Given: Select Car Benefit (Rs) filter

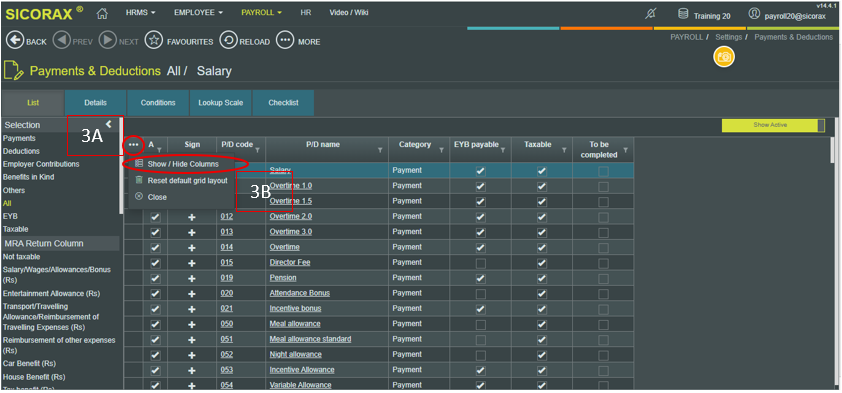Looking at the screenshot, I should point(29,363).
